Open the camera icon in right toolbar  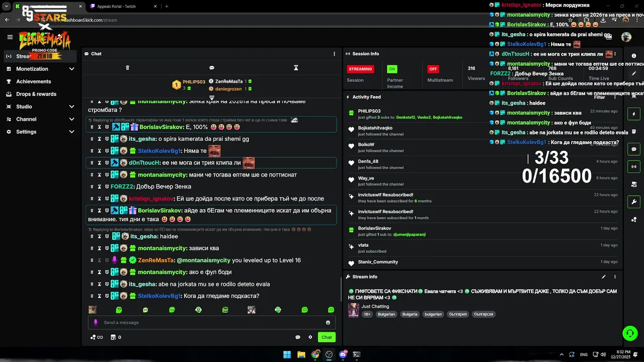pyautogui.click(x=634, y=184)
